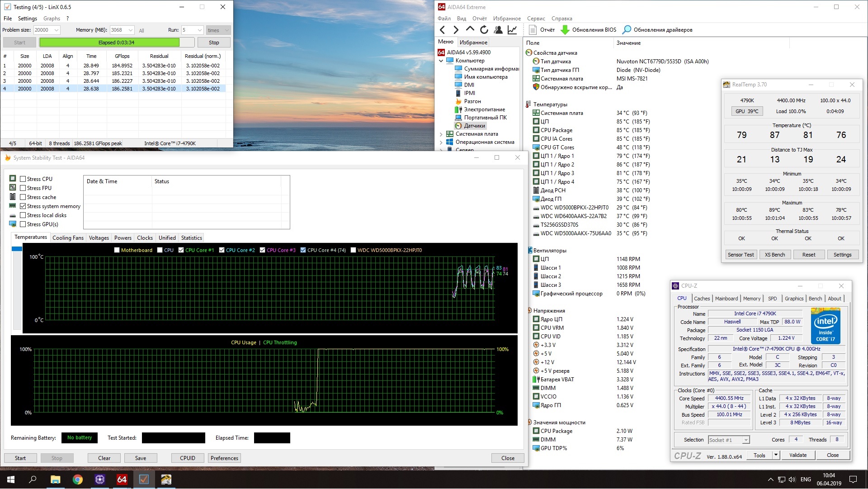Enable the Stress CPU checkbox
The height and width of the screenshot is (489, 868).
(x=23, y=179)
